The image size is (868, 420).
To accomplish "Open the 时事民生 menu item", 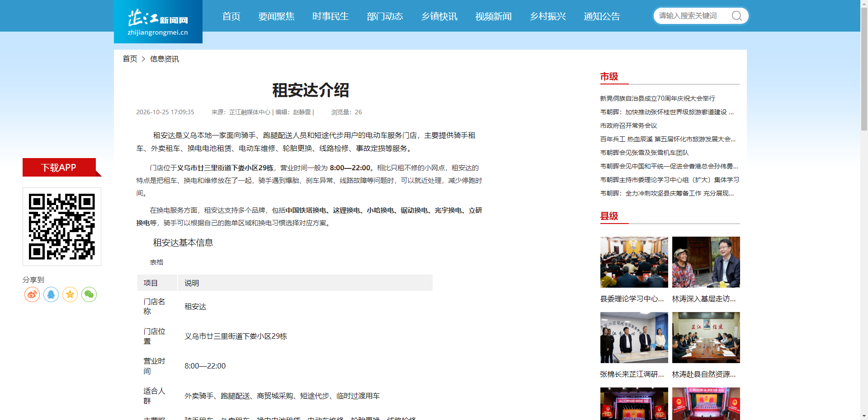I will click(330, 16).
